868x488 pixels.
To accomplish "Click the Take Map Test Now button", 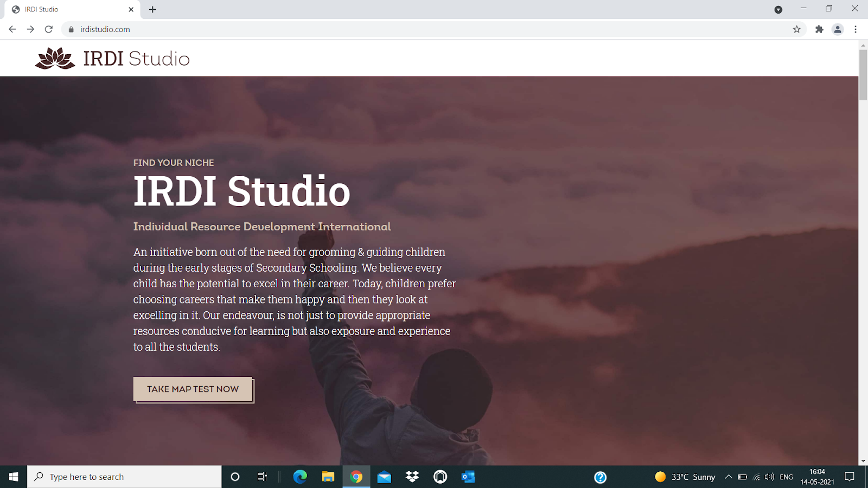I will [x=193, y=389].
